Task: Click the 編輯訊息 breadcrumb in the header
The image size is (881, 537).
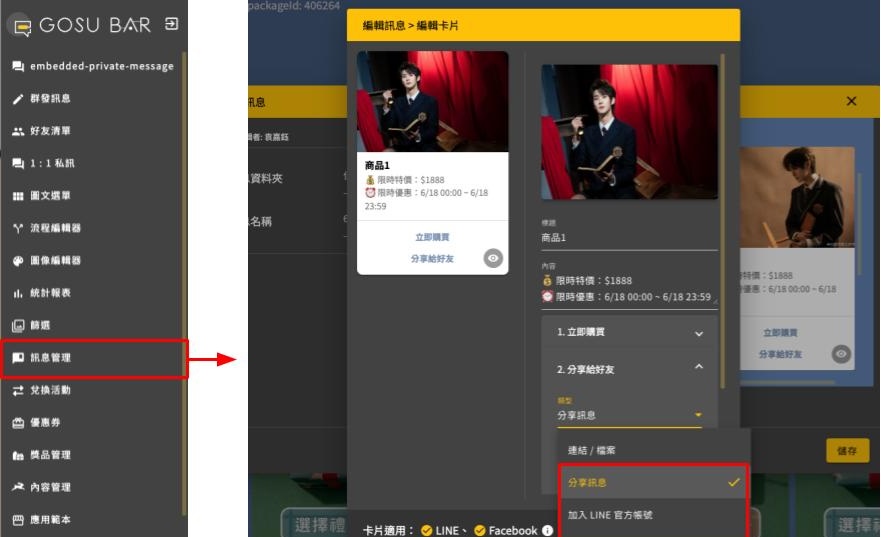Action: (x=384, y=26)
